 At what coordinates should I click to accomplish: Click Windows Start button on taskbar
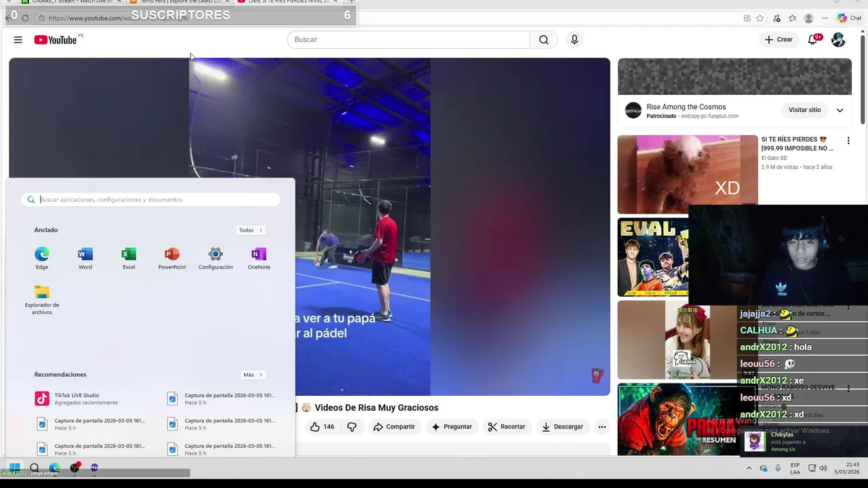coord(14,468)
